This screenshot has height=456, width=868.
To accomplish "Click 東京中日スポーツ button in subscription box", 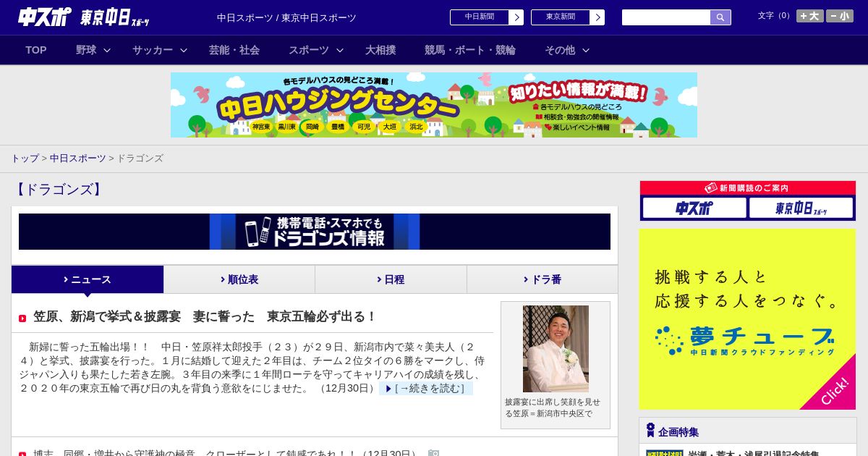I will pos(801,208).
